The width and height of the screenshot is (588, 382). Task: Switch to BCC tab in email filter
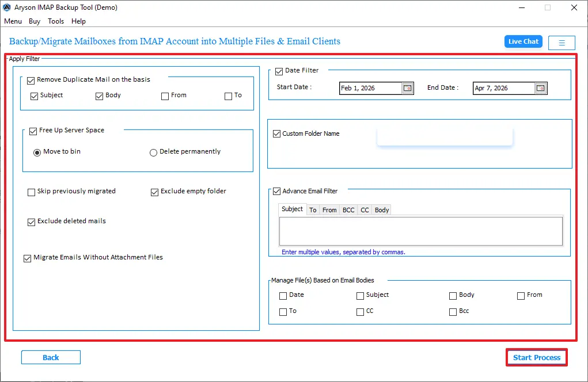pyautogui.click(x=348, y=210)
